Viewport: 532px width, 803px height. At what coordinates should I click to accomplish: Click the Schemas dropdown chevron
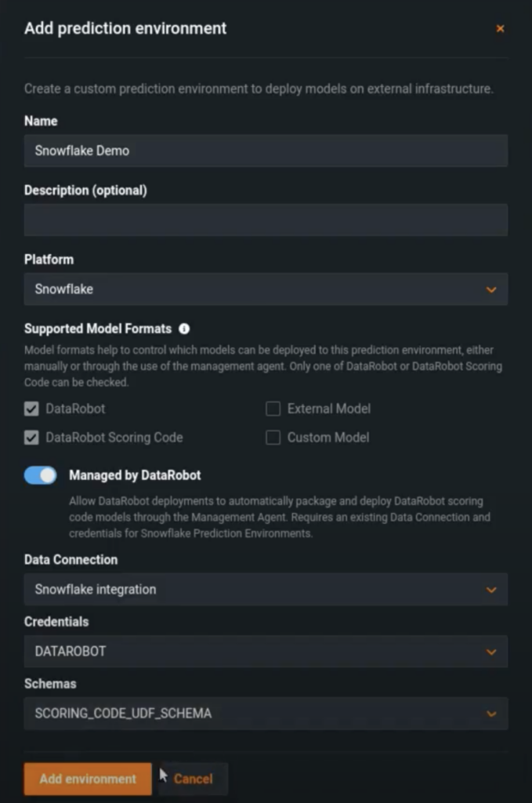(x=491, y=714)
